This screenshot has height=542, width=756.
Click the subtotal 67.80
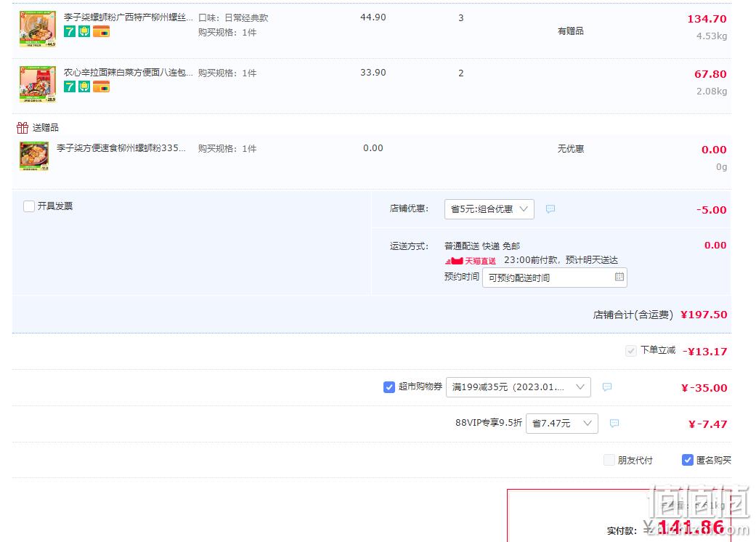pos(710,74)
